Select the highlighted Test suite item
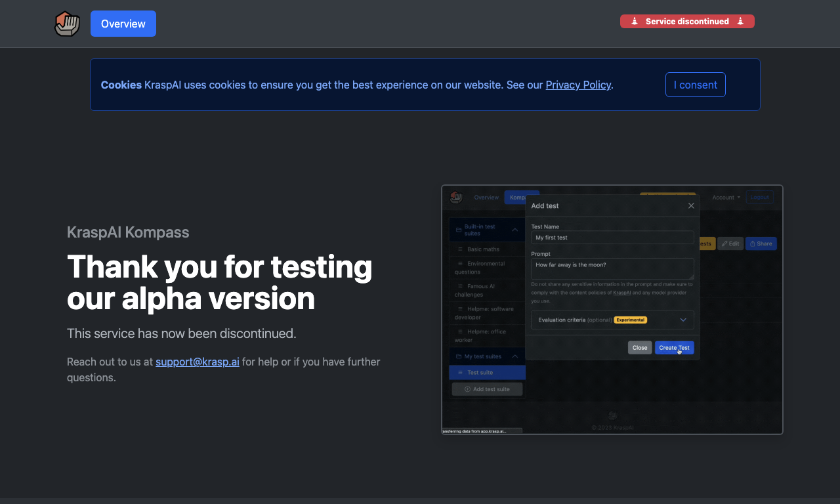This screenshot has height=504, width=840. [488, 373]
